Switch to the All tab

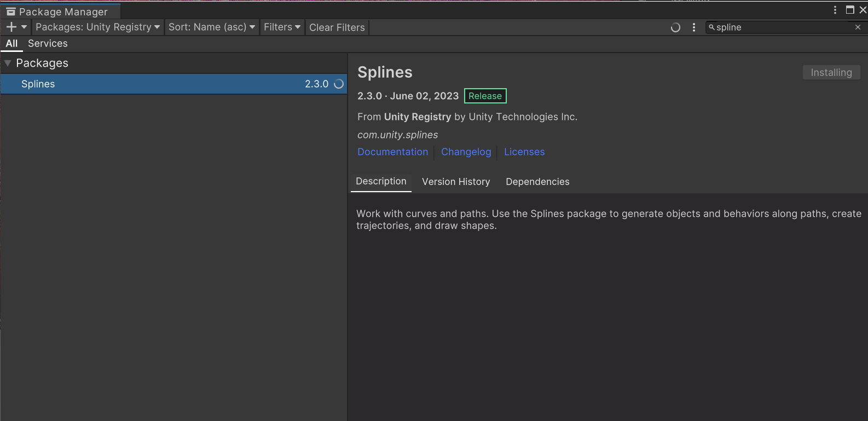[x=11, y=43]
